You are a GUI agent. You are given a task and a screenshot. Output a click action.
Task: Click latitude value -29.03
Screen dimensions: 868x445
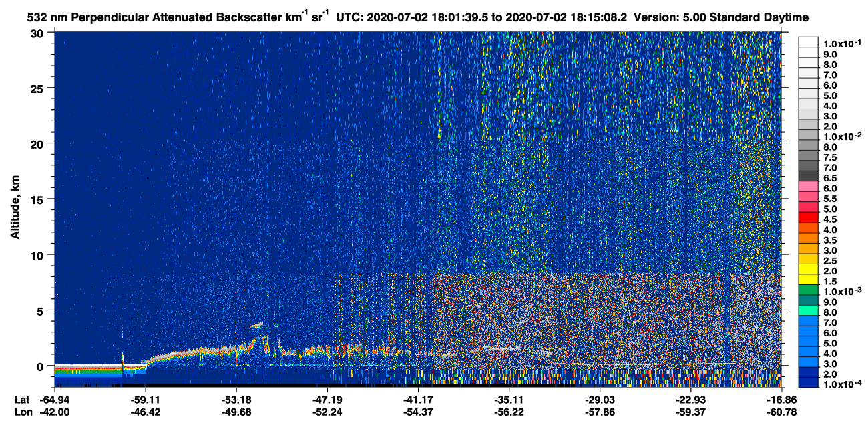600,400
